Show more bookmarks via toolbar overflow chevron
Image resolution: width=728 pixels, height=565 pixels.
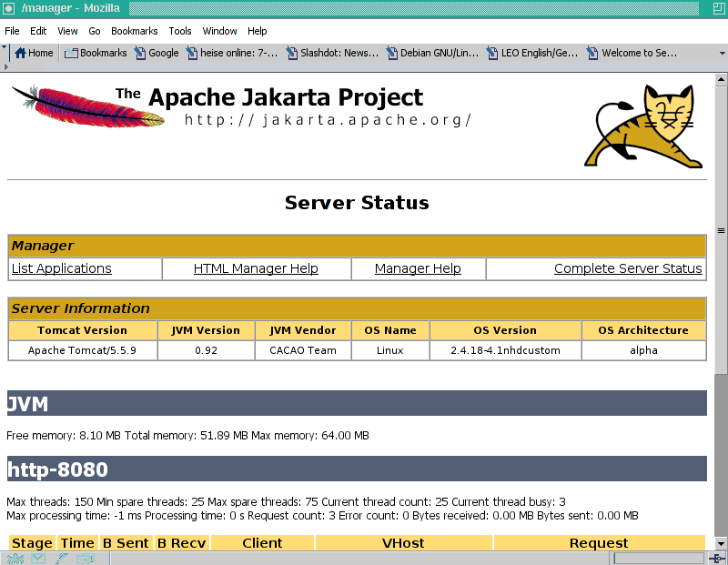tap(722, 53)
